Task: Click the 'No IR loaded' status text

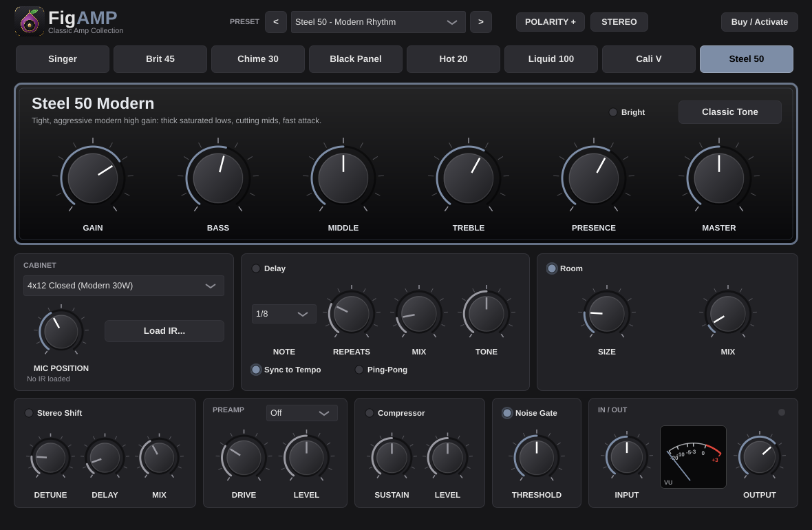Action: coord(48,379)
